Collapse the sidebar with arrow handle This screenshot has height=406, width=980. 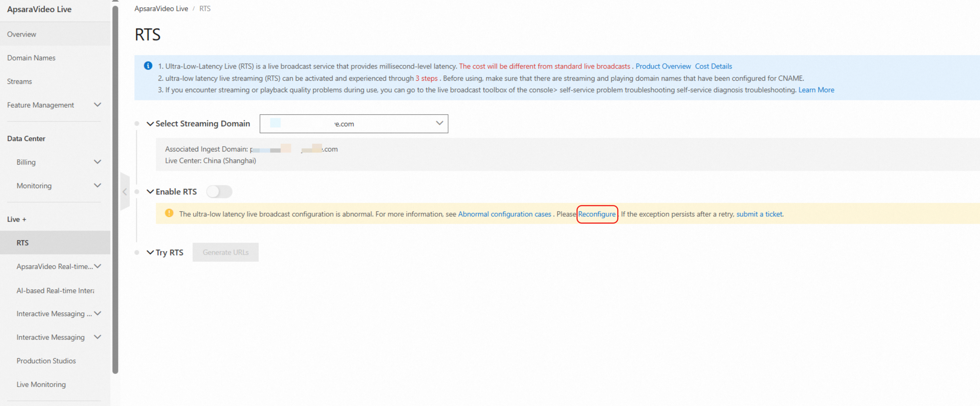[125, 192]
